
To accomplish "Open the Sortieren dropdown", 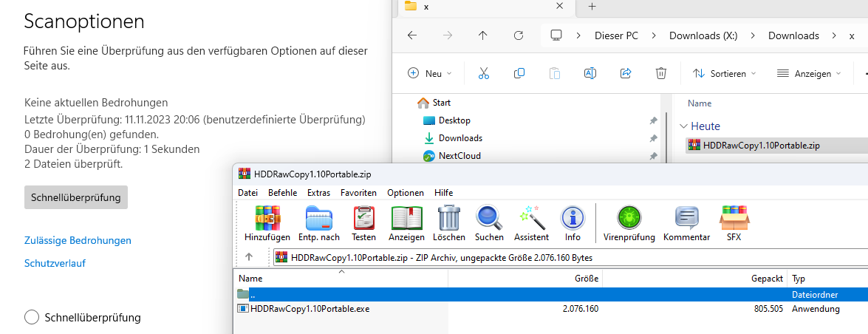I will point(725,73).
